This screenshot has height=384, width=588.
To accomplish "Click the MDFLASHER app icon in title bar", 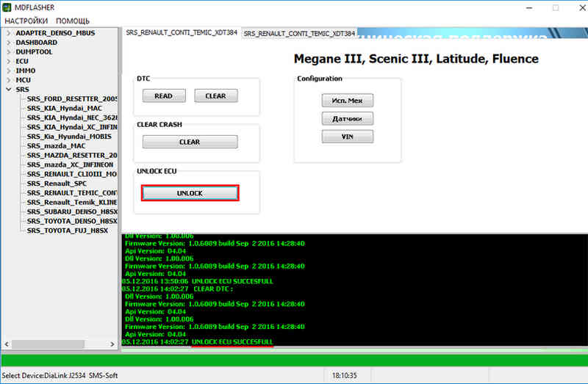I will [7, 7].
